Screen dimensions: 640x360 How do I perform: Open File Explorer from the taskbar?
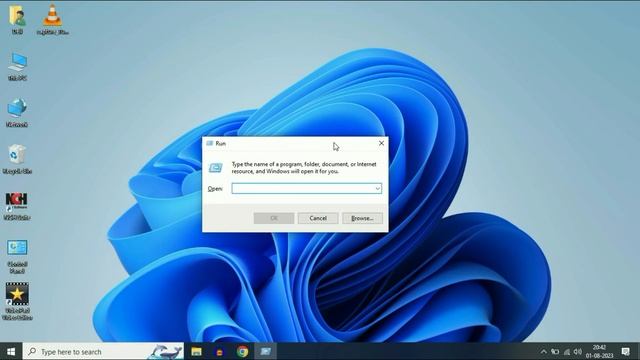click(x=196, y=351)
